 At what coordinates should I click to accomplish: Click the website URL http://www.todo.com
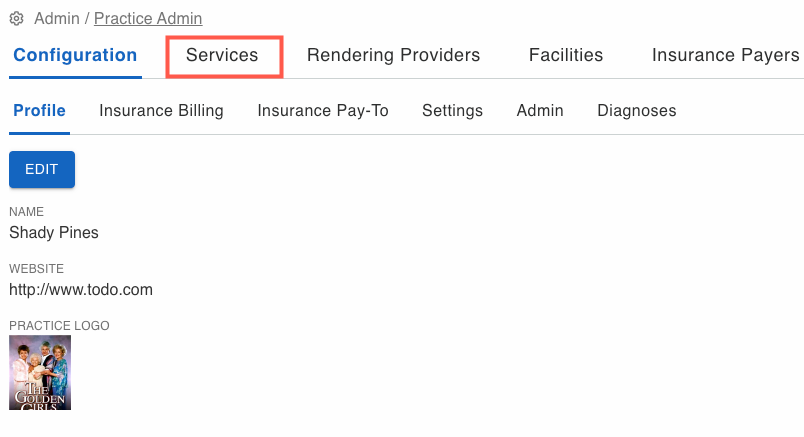coord(81,290)
